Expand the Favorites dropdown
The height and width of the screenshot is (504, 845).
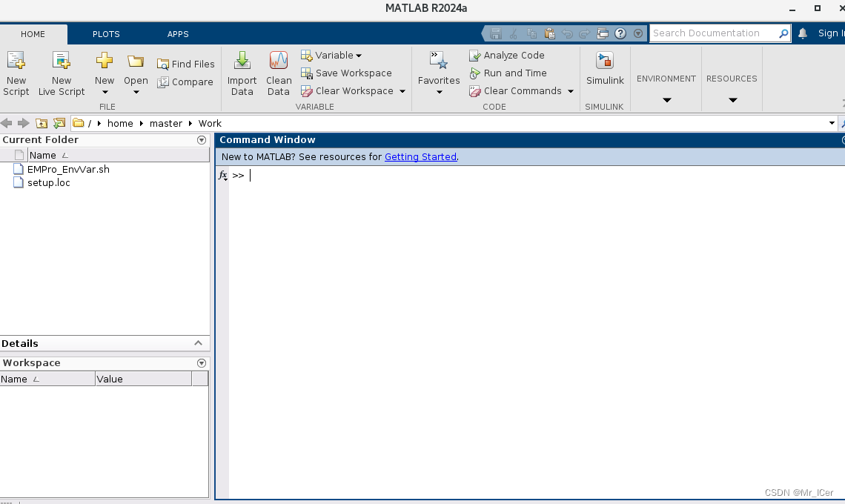coord(439,92)
